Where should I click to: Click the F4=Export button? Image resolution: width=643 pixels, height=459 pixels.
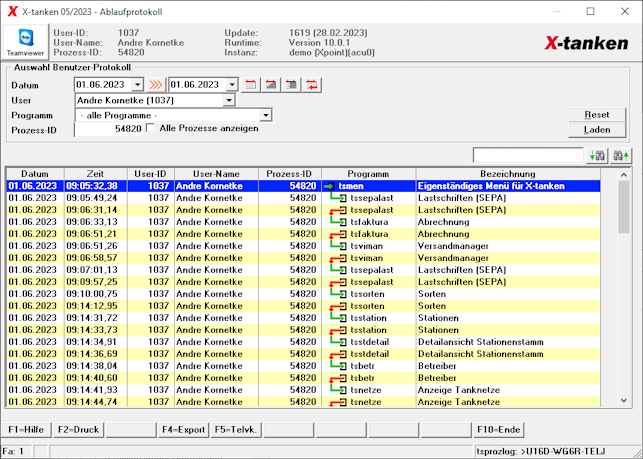(183, 429)
